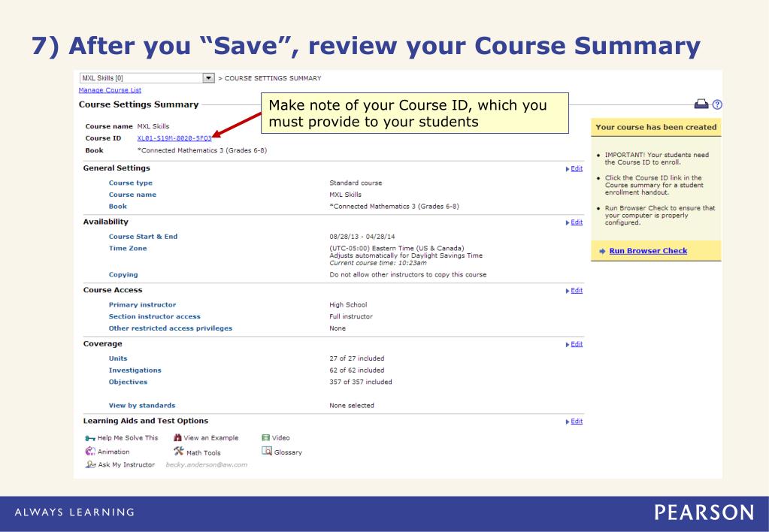Open the Manage Course List link

tap(110, 90)
